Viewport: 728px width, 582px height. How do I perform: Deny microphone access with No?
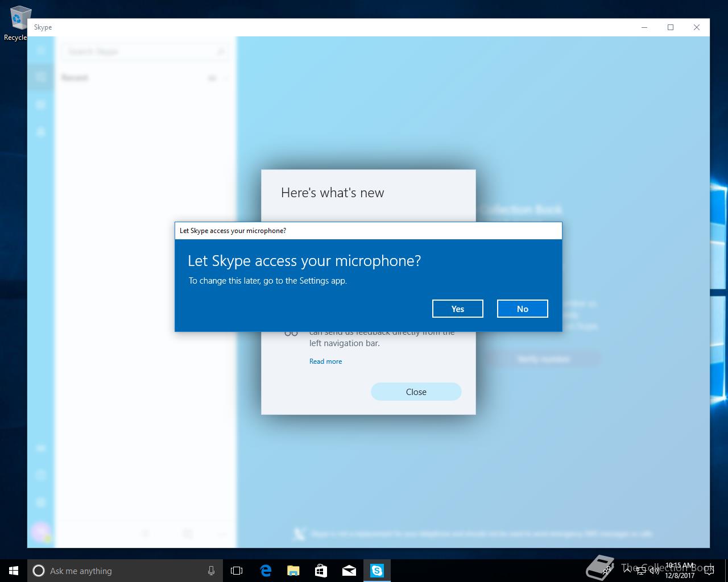click(x=523, y=309)
